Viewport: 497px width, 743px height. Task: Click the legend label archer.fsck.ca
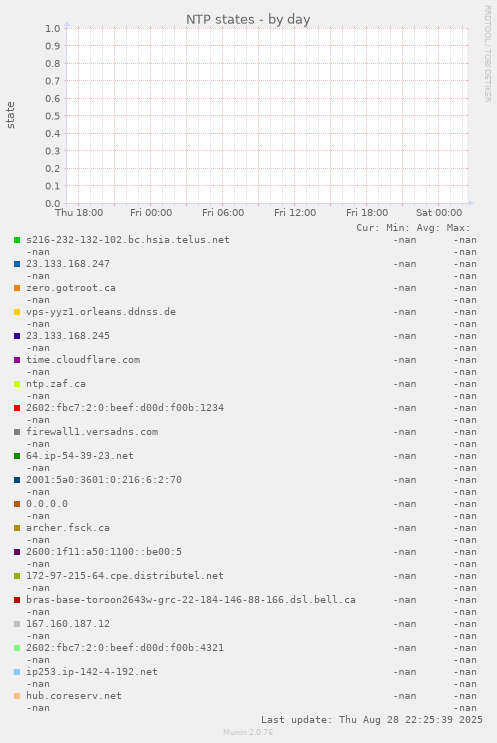[x=68, y=527]
